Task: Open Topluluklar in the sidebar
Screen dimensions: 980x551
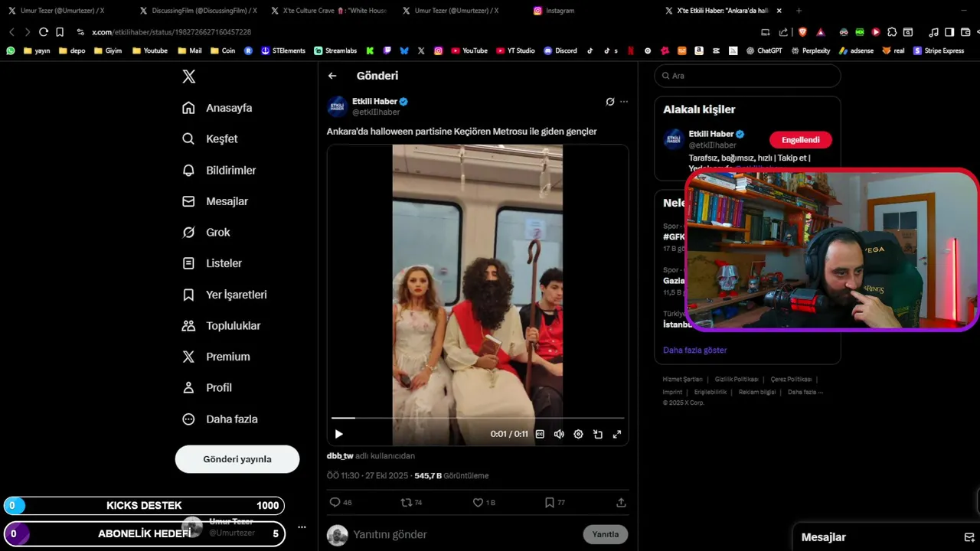Action: [221, 325]
